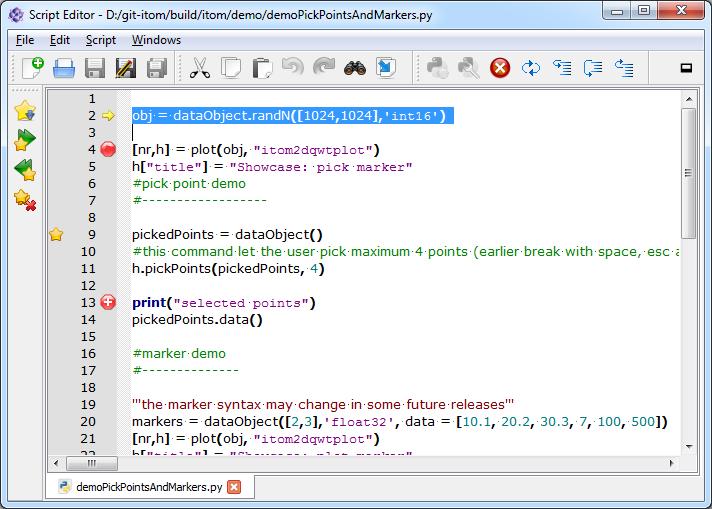Viewport: 712px width, 509px height.
Task: Jump to next bookmark
Action: 25,139
